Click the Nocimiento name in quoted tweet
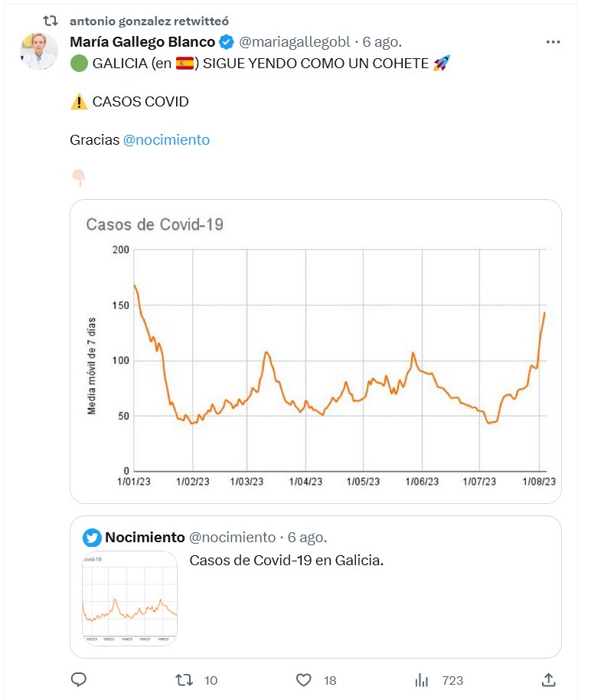The image size is (591, 700). pyautogui.click(x=145, y=537)
